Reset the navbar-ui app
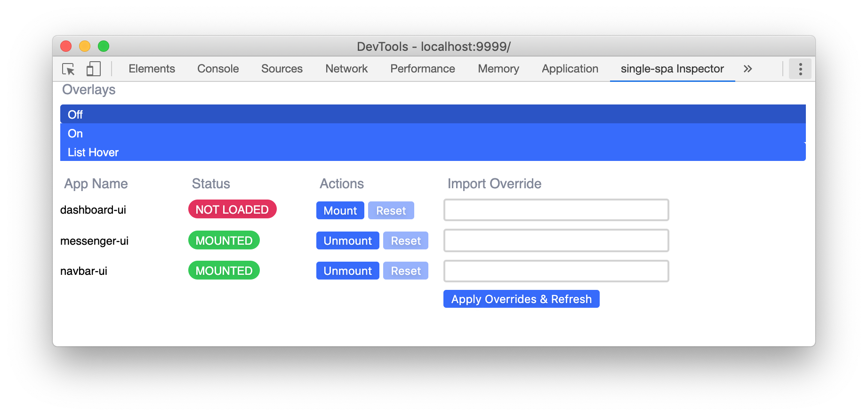The width and height of the screenshot is (868, 416). point(406,271)
